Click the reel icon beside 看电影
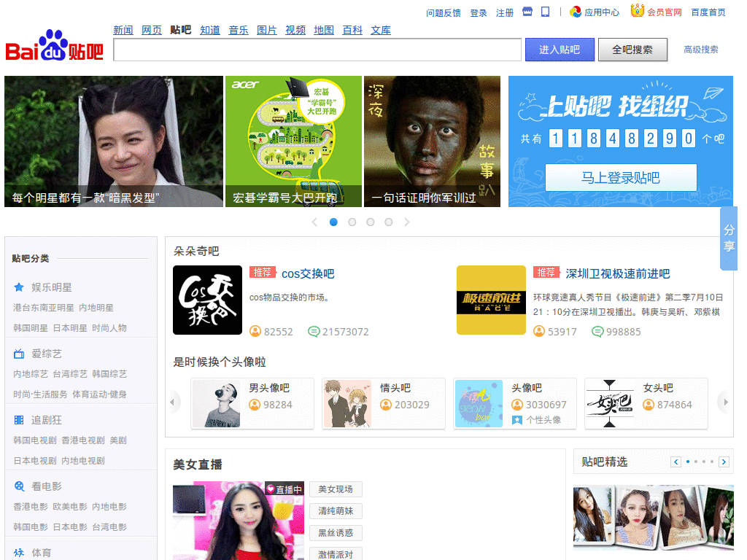Viewport: 747px width, 560px height. (x=18, y=486)
